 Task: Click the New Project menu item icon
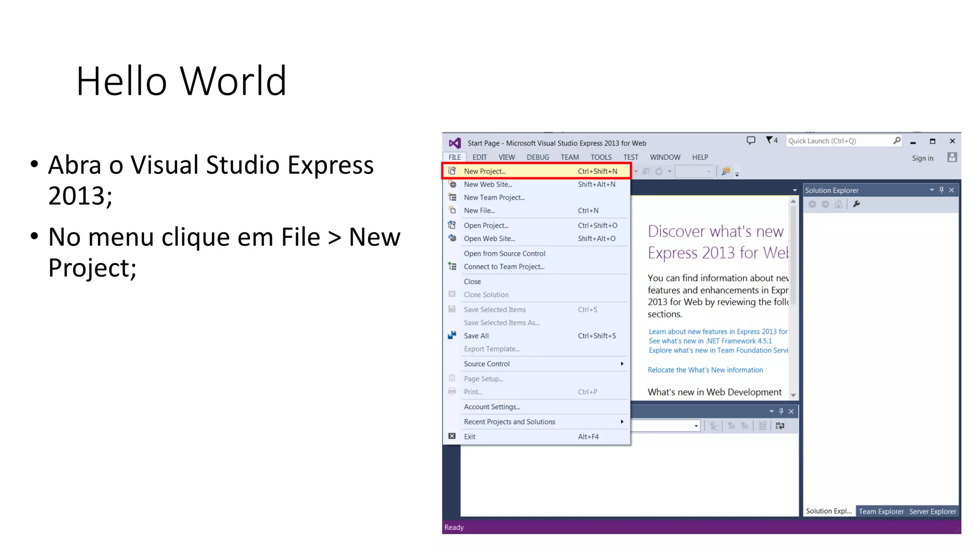point(452,171)
